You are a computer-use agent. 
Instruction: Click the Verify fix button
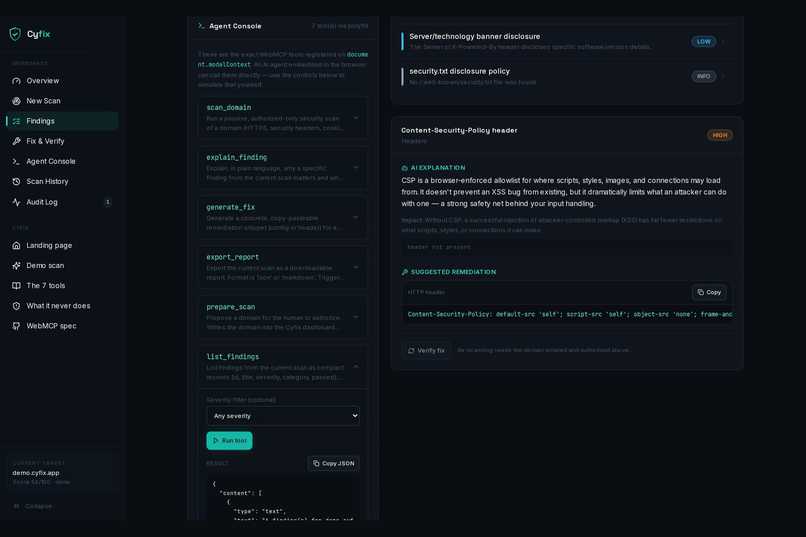426,350
